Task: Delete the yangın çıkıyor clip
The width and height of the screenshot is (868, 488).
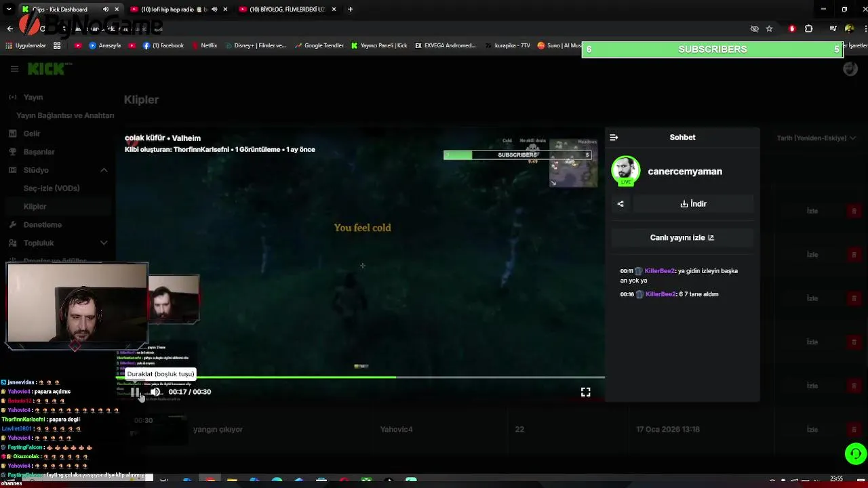Action: tap(854, 430)
